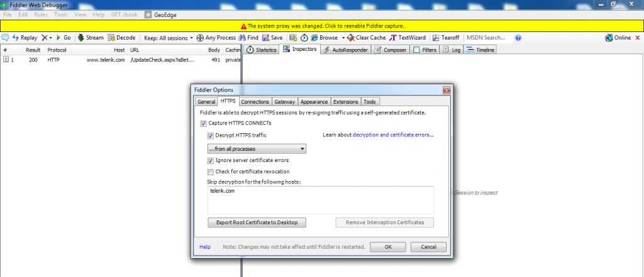Switch to General tab in options

[x=206, y=102]
